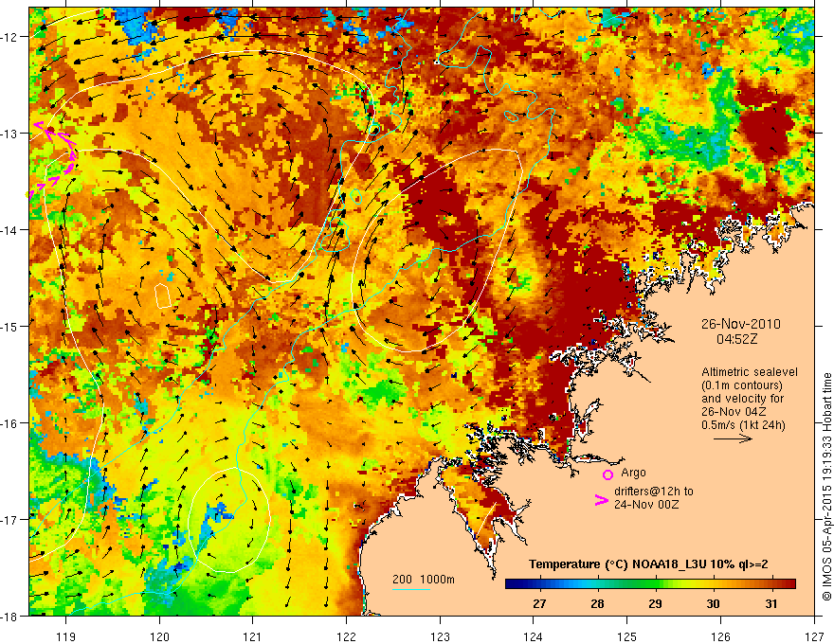Click the color bar tick label 28

(597, 604)
